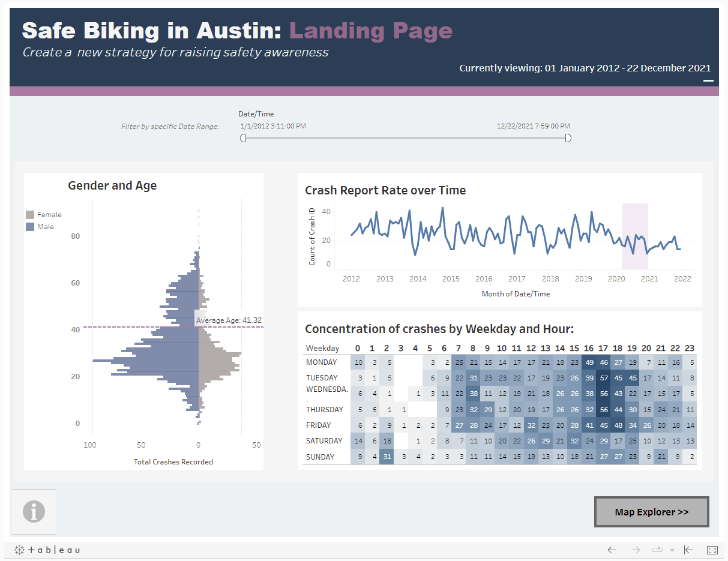Click the Currently viewing date range text
Image resolution: width=728 pixels, height=561 pixels.
[585, 68]
